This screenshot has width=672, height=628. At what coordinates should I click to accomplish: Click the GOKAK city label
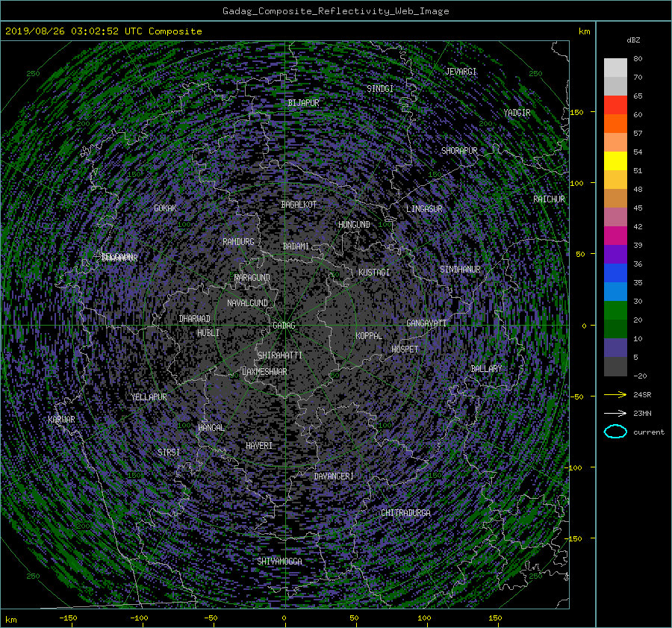pyautogui.click(x=165, y=208)
